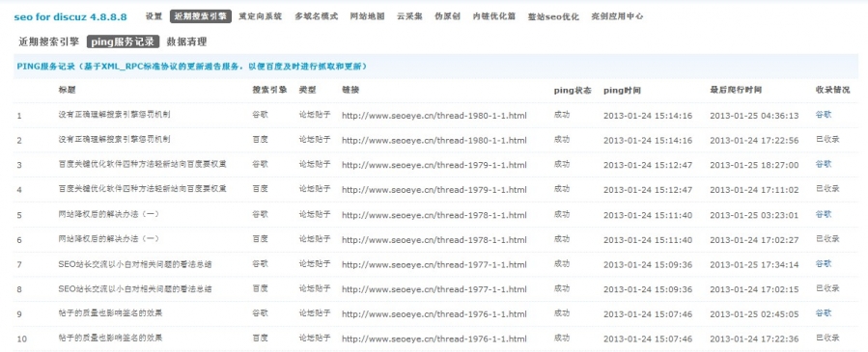Click crawl time 2013-01-25 04:36:13

pos(754,116)
